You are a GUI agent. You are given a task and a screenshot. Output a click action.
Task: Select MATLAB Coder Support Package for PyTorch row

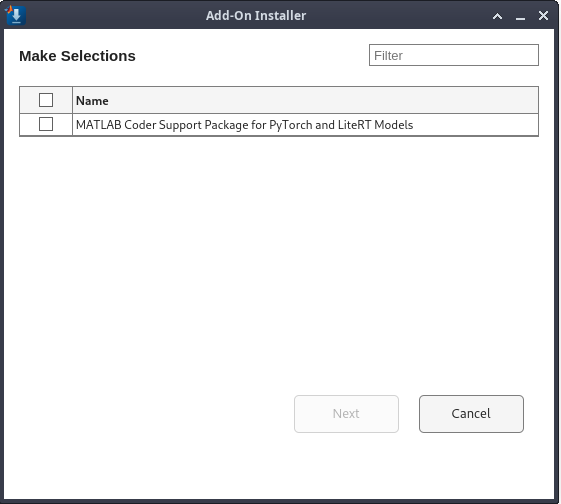(x=279, y=125)
